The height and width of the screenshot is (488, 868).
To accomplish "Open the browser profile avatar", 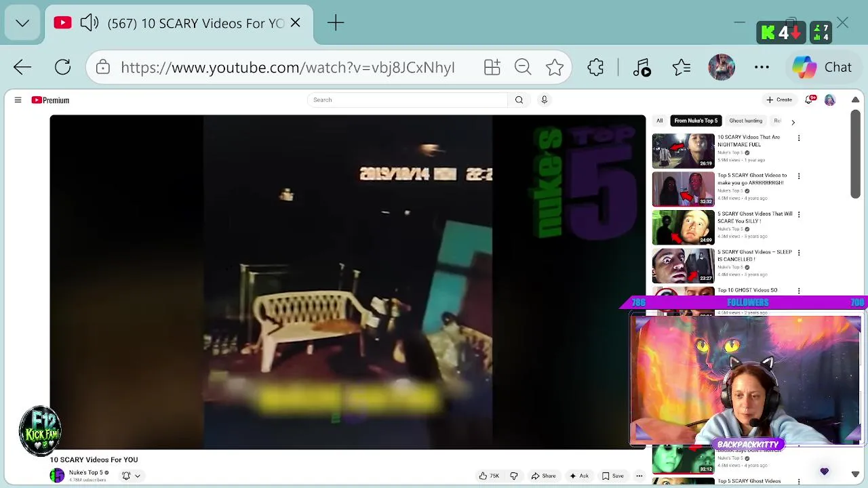I will coord(722,67).
